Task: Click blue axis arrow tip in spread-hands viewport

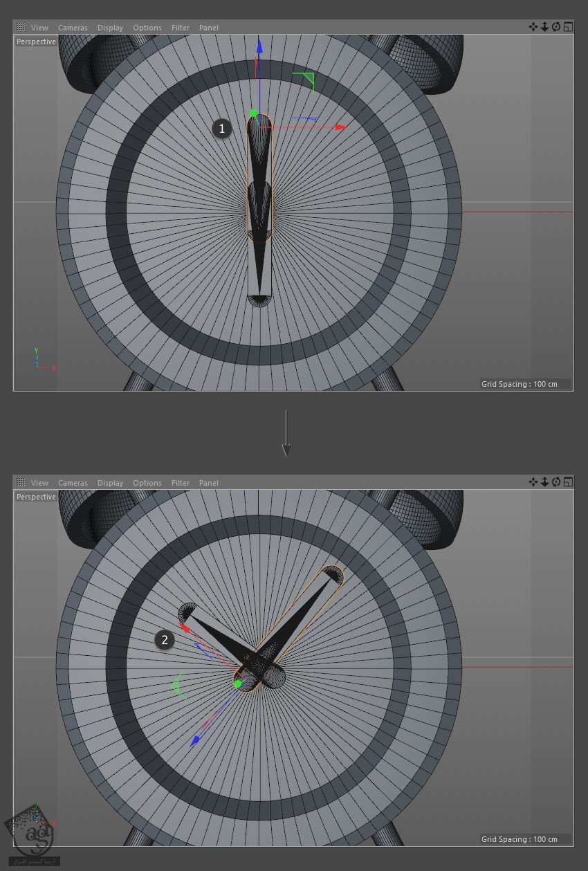Action: pos(195,741)
